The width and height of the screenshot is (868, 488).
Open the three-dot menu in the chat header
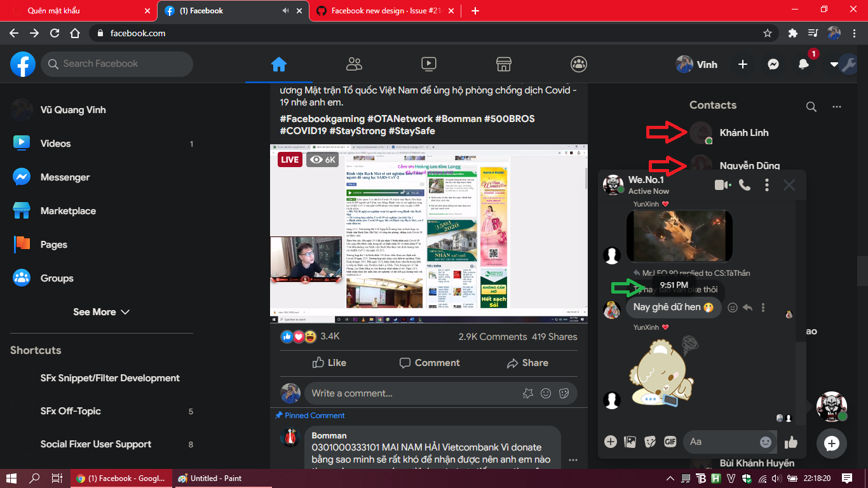tap(767, 184)
